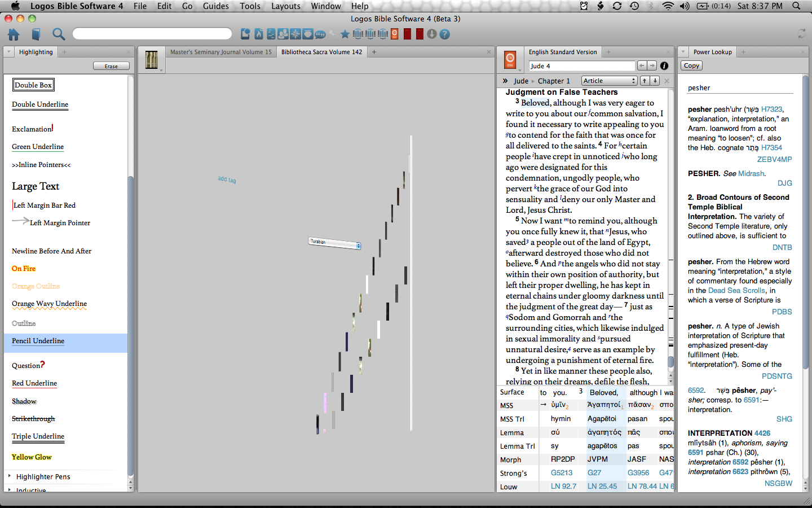812x508 pixels.
Task: Switch to Master's Seminary Journal Volume 15 tab
Action: pos(220,52)
